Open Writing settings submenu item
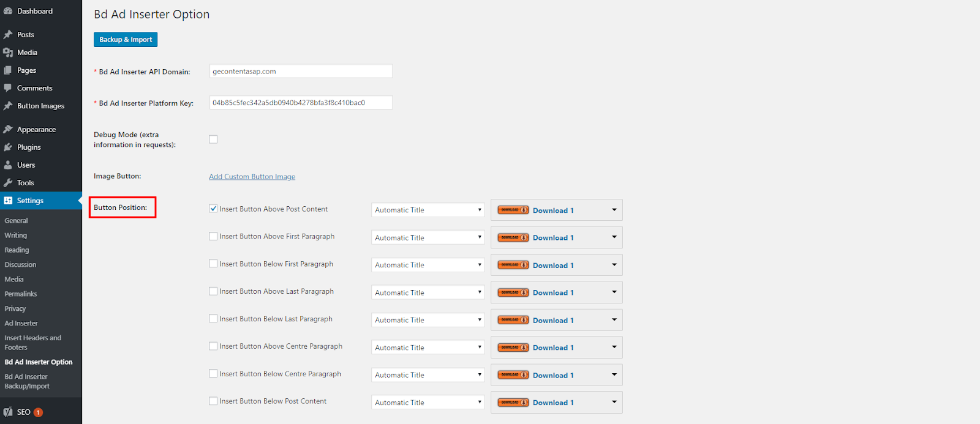This screenshot has height=424, width=980. [16, 236]
